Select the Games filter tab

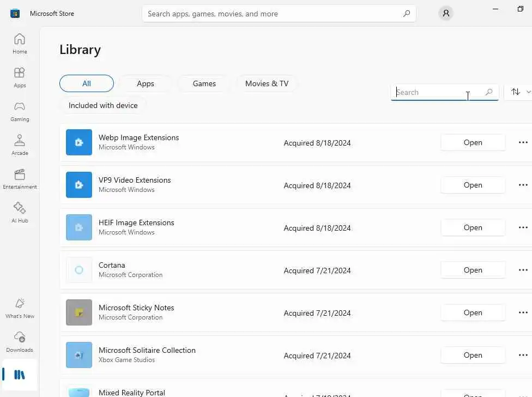204,83
